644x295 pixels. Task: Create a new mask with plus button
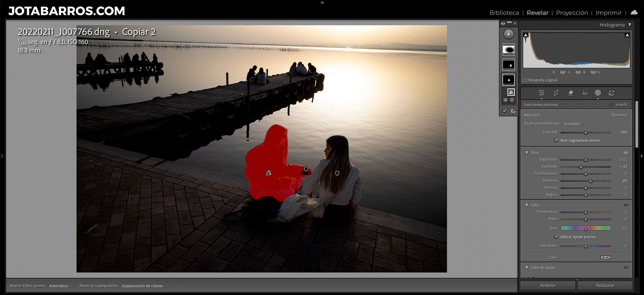click(508, 34)
